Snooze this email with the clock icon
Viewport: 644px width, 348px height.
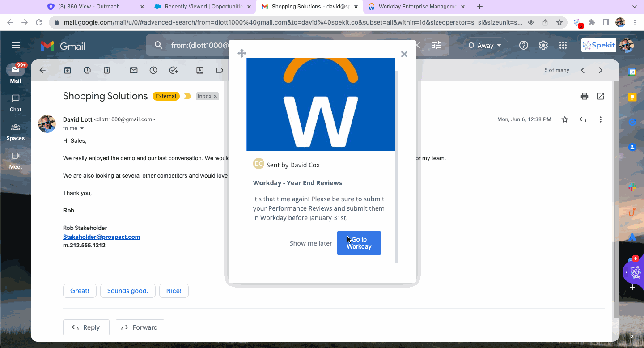(x=153, y=70)
